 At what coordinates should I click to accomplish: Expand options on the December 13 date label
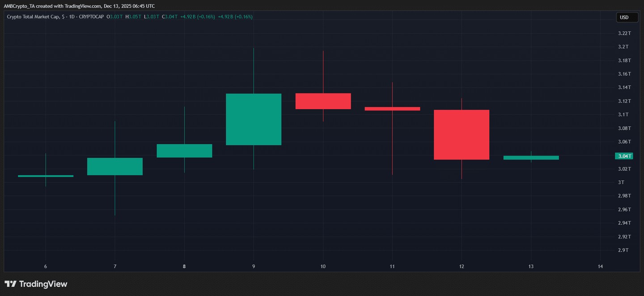(x=531, y=266)
